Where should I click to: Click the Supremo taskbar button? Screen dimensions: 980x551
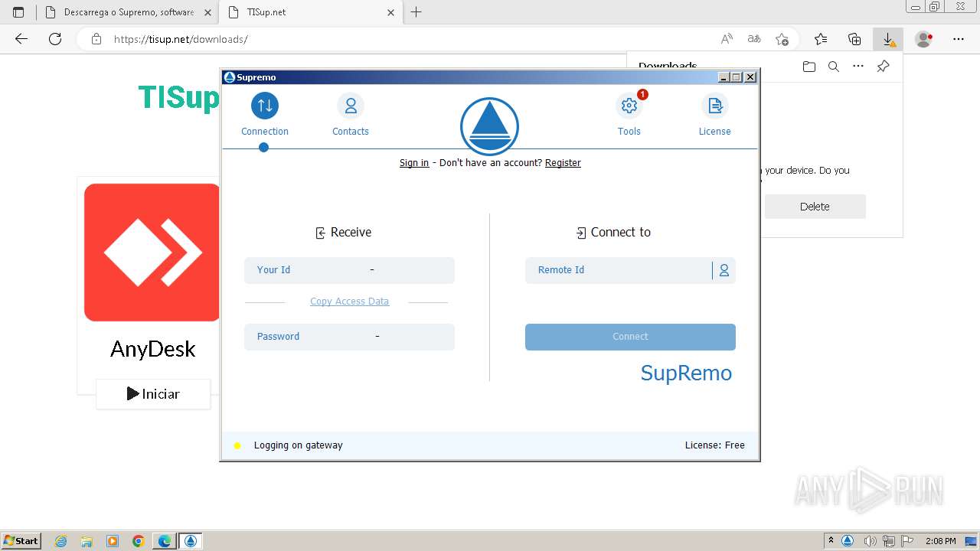click(x=191, y=541)
